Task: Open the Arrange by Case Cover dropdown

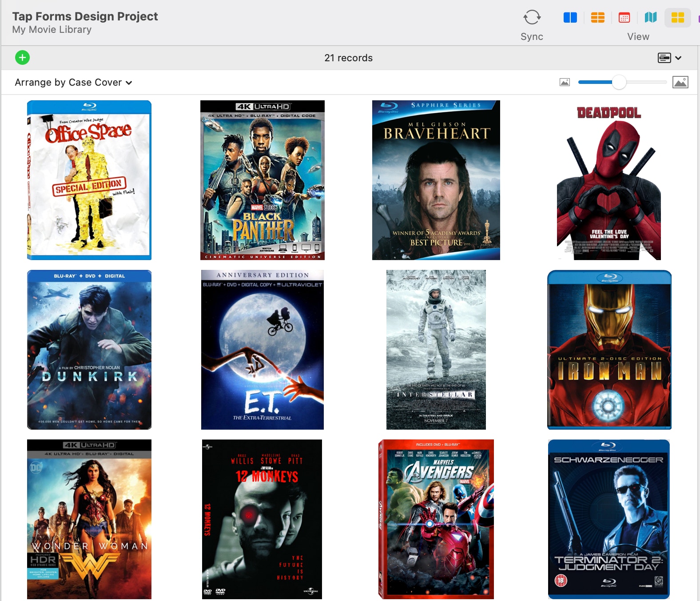Action: (x=73, y=83)
